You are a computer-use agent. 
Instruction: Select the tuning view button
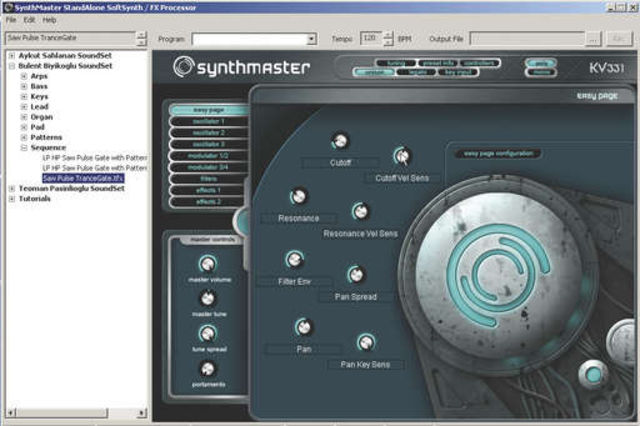tap(396, 63)
